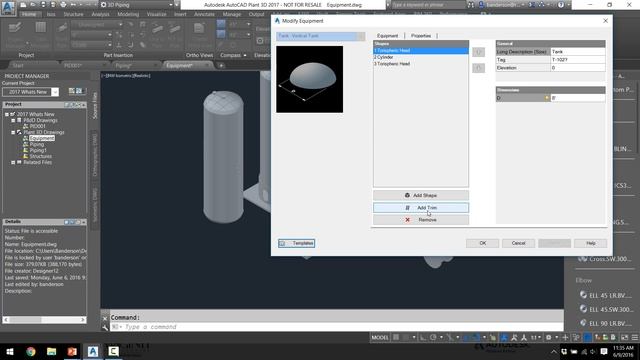Open the Templates button
Screen dimensions: 640x360
[x=296, y=243]
